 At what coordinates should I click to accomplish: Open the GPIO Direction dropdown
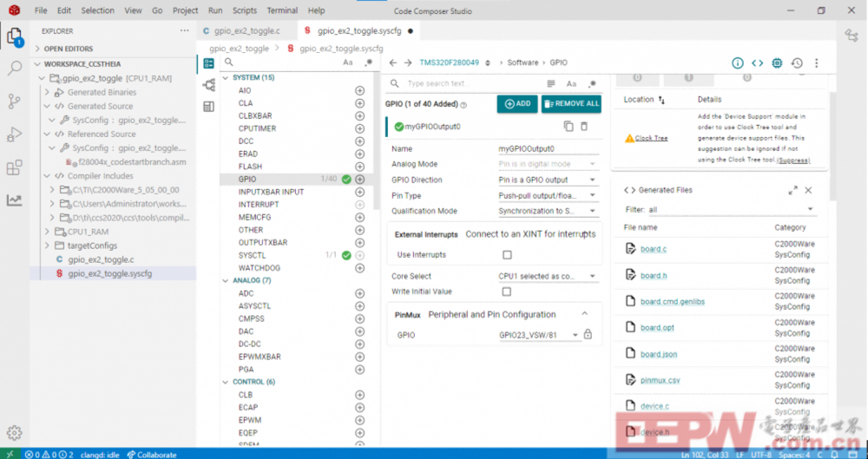pos(548,180)
